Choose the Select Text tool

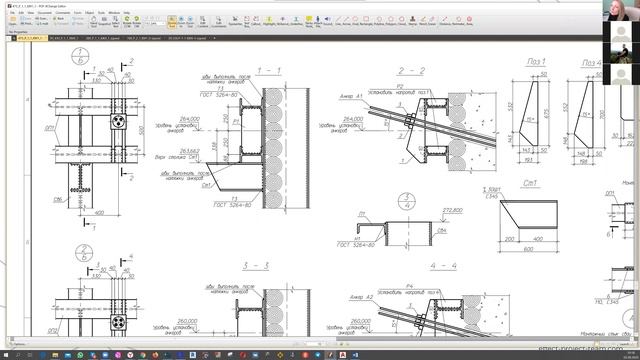click(x=116, y=21)
